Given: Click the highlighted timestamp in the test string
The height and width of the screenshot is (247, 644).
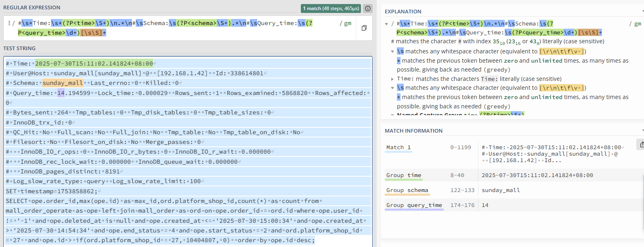Looking at the screenshot, I should 94,64.
